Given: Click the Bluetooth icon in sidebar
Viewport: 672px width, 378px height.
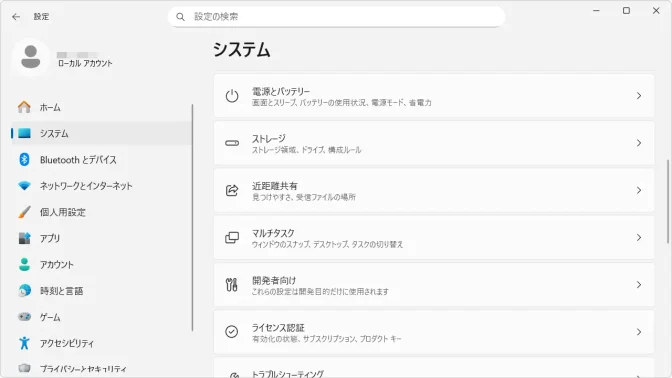Looking at the screenshot, I should click(x=24, y=159).
